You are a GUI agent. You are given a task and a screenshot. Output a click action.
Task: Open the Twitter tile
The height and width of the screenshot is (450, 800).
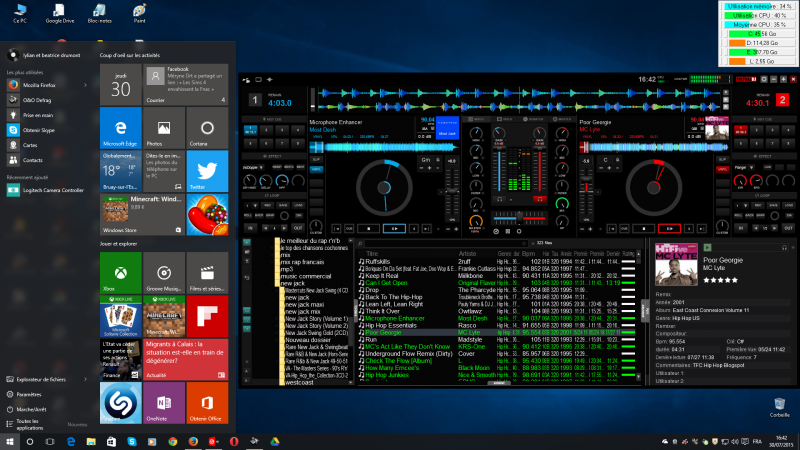[207, 170]
